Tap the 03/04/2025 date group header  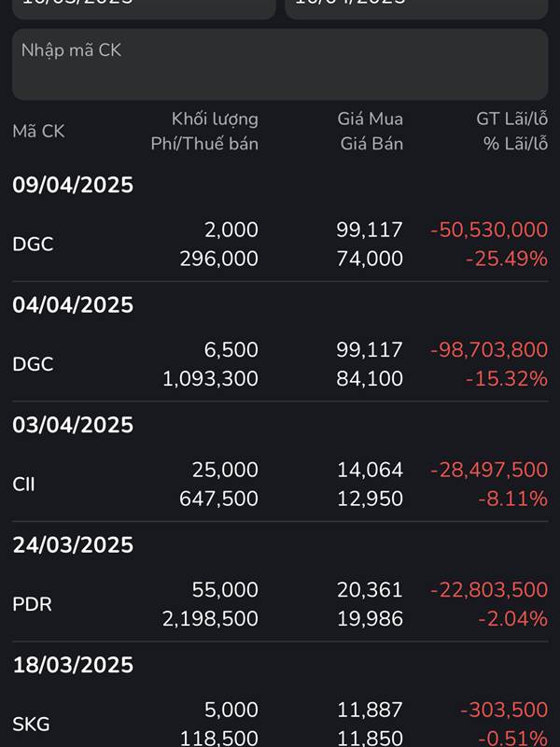(x=73, y=425)
